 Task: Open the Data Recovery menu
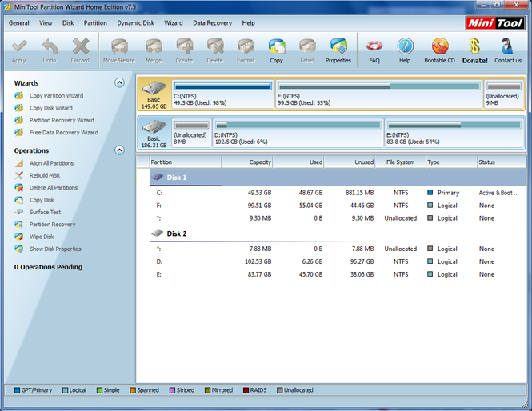(212, 23)
